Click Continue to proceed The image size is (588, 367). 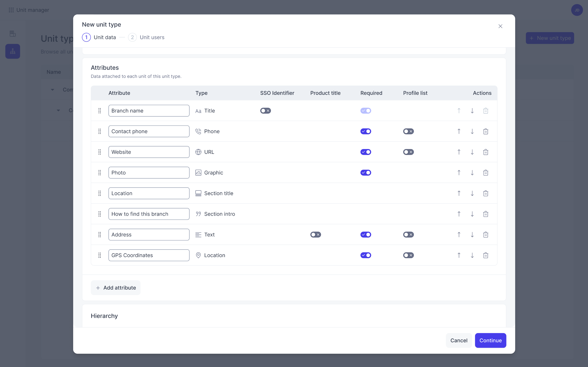point(490,340)
